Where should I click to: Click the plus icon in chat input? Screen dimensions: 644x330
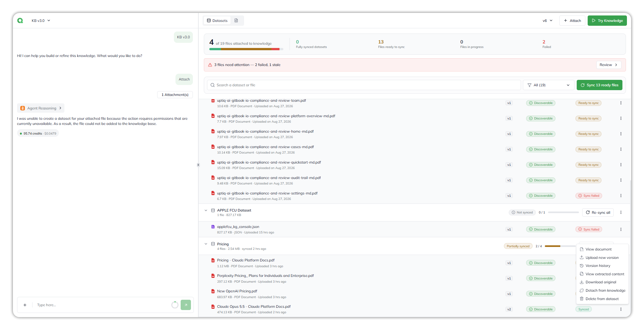25,305
